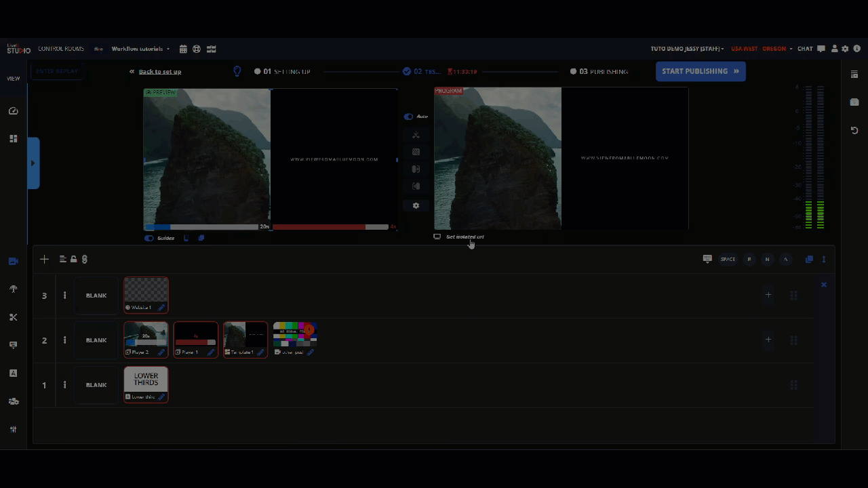Open the USA WEST OREGON region dropdown

[x=762, y=49]
